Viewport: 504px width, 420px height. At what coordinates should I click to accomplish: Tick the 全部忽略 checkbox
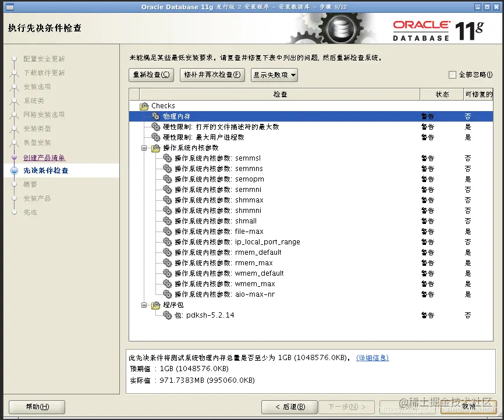(452, 75)
